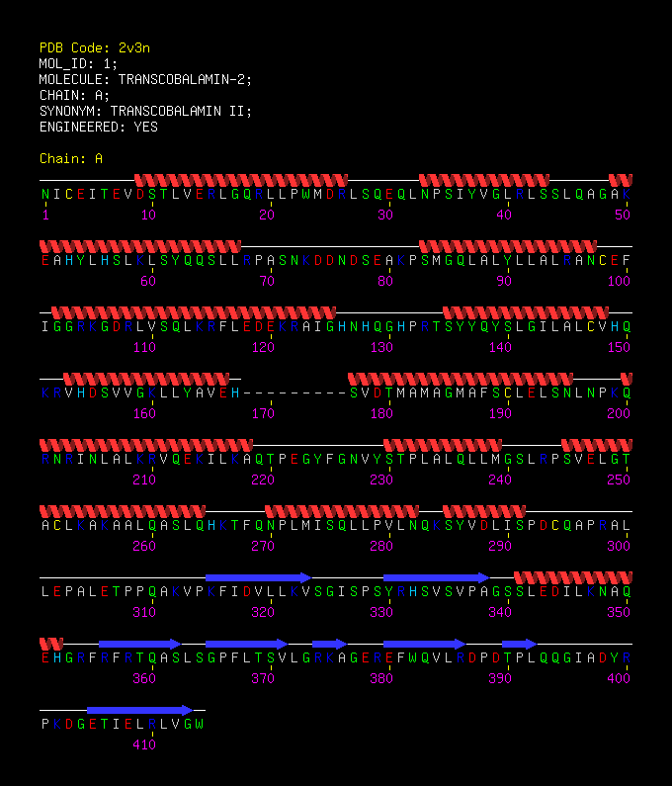
Task: Click residue number 1
Action: (45, 216)
